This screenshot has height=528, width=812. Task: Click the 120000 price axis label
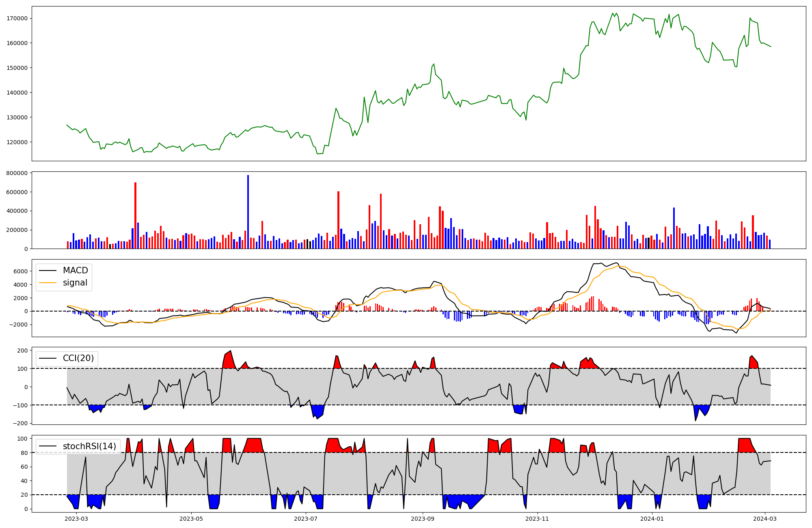coord(17,142)
